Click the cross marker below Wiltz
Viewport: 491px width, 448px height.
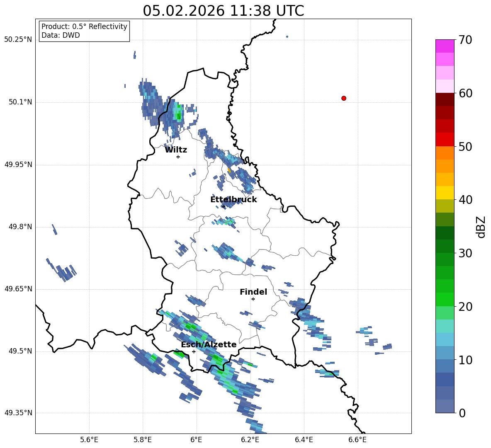(x=178, y=157)
